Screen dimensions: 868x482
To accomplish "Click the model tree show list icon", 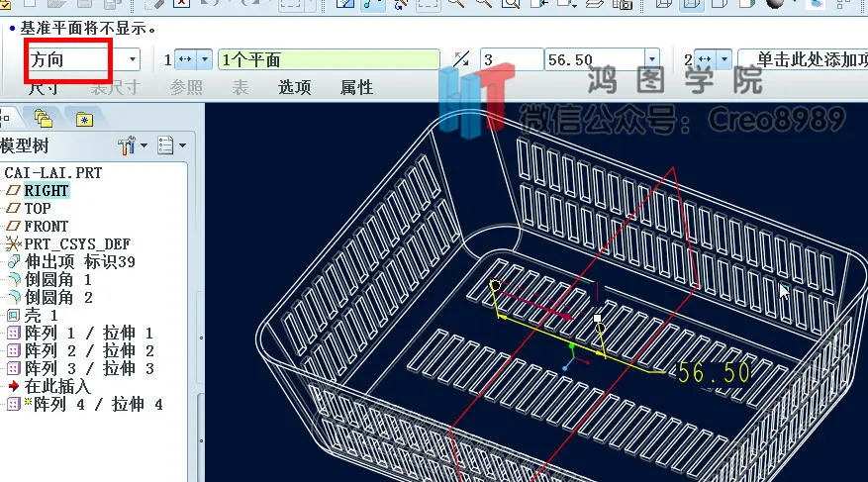I will (x=165, y=145).
